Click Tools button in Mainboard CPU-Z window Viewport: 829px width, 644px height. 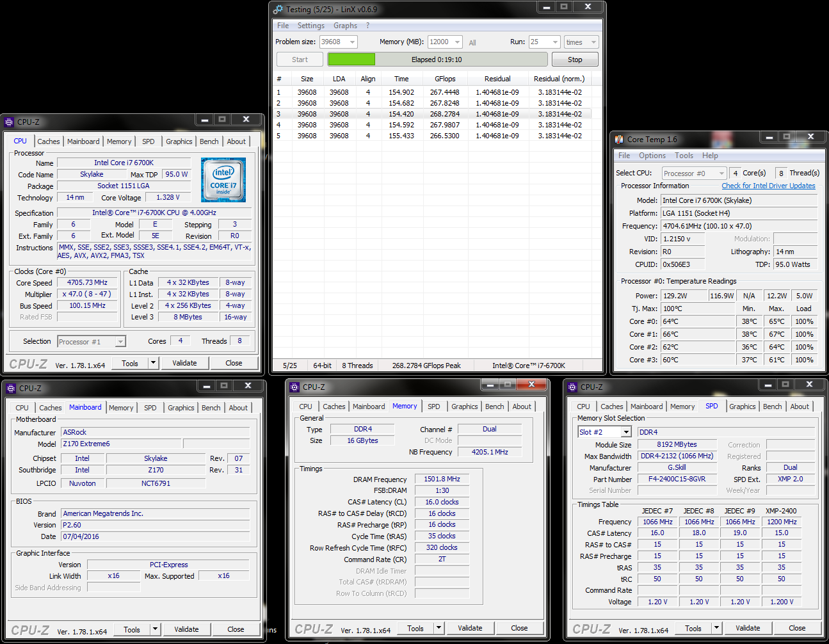[132, 630]
